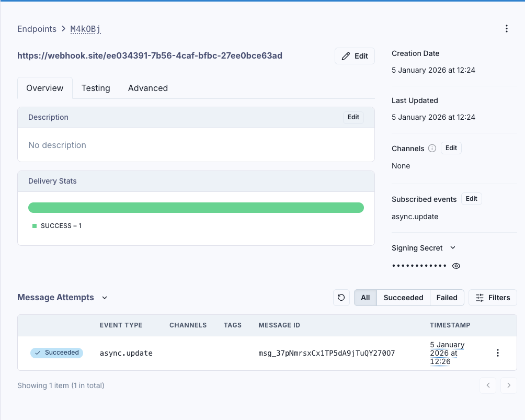Click the Channels info icon
The width and height of the screenshot is (525, 420).
(x=432, y=148)
